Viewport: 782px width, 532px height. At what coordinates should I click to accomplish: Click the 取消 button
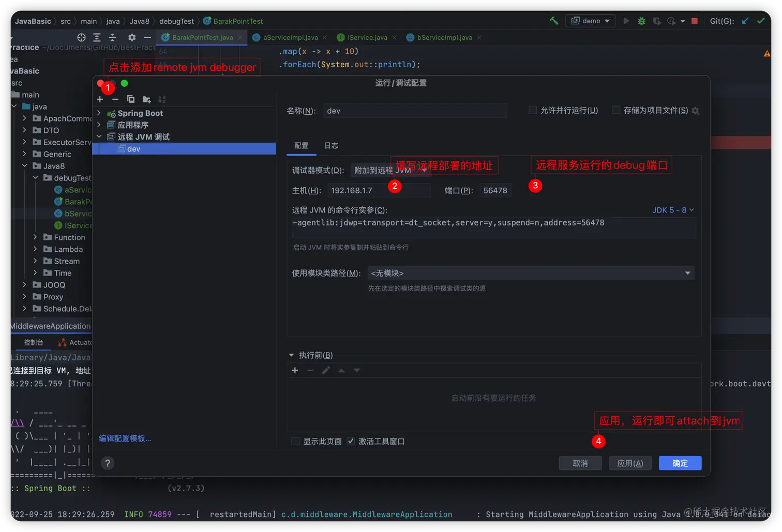(580, 463)
